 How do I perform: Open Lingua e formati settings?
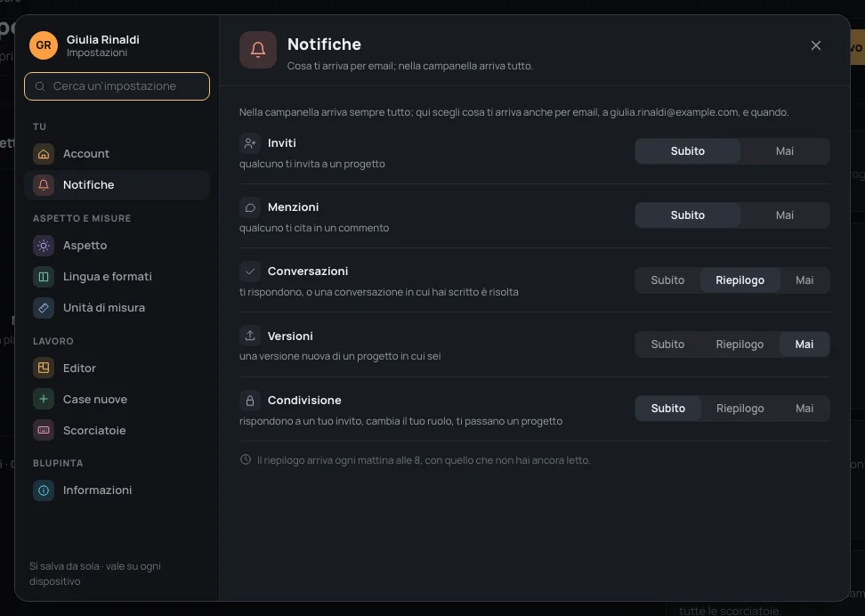click(117, 277)
